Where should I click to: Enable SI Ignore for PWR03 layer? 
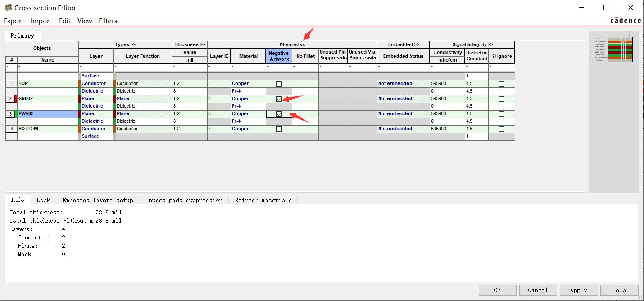[501, 114]
